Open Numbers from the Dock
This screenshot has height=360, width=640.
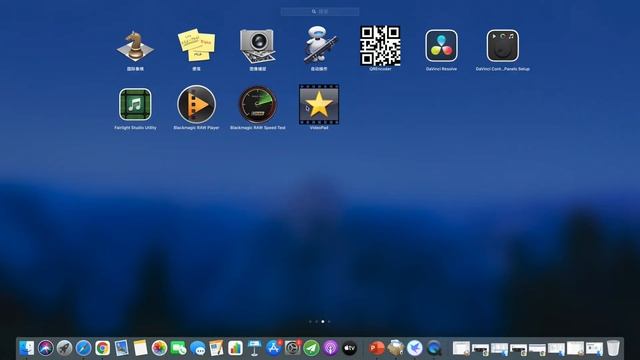coord(236,348)
